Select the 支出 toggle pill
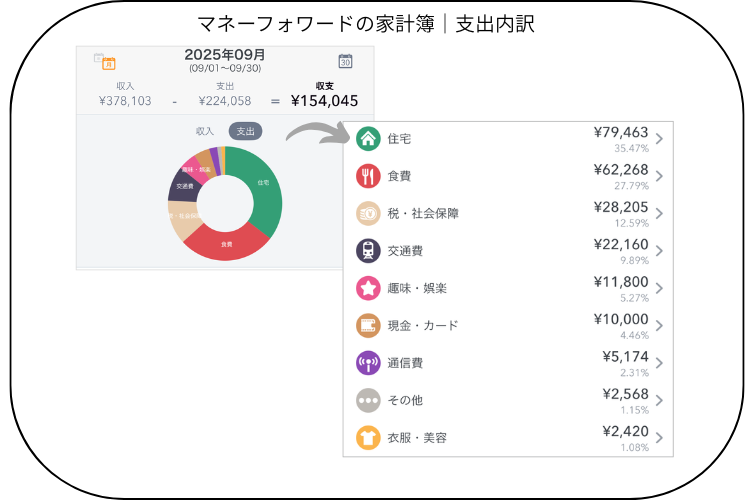The image size is (750, 500). (245, 131)
